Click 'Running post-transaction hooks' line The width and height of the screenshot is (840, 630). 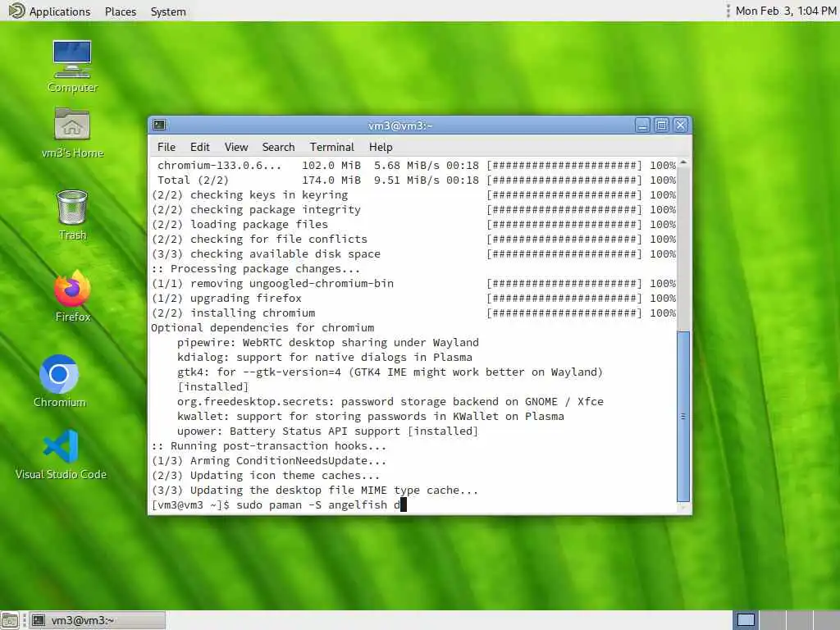tap(268, 445)
